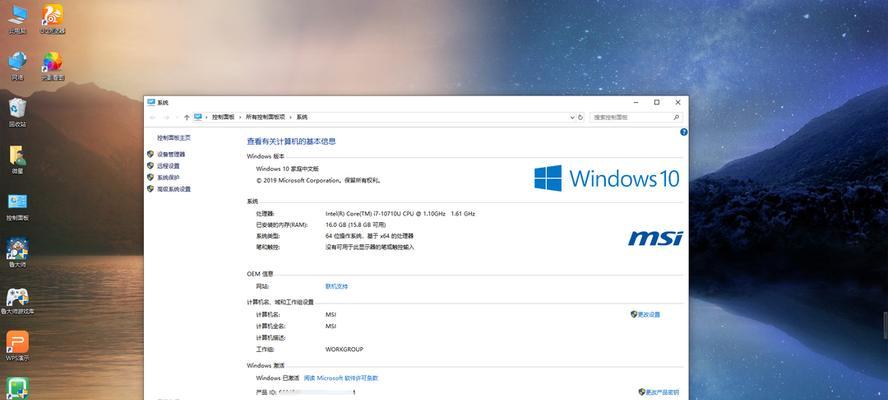Click the processor value Intel(R) Core(TM) i7-10710U
The width and height of the screenshot is (888, 400).
tap(400, 214)
